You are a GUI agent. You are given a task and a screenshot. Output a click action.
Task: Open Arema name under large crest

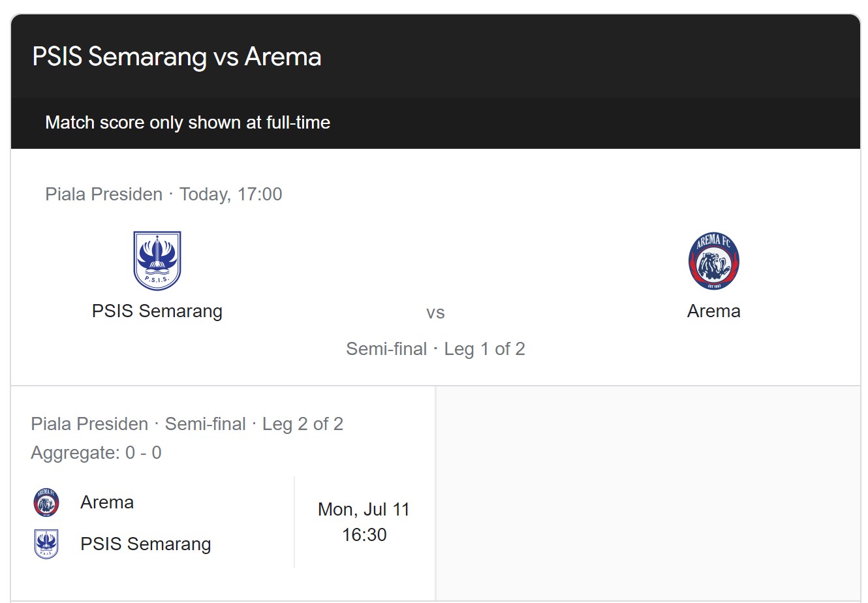713,311
